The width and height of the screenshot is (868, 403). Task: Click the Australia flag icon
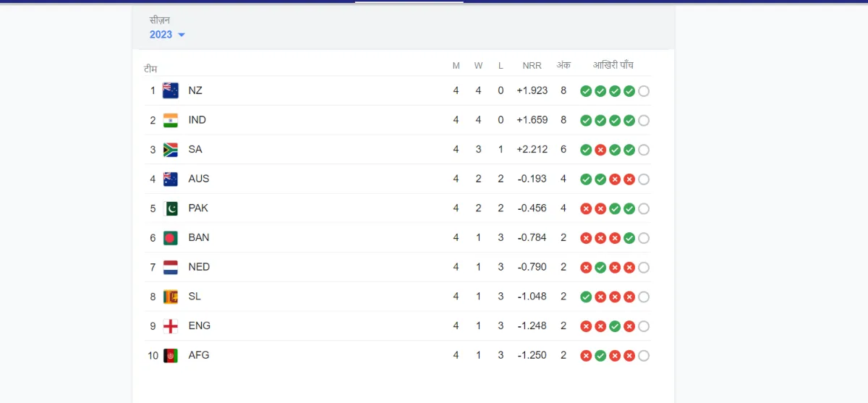(x=171, y=179)
